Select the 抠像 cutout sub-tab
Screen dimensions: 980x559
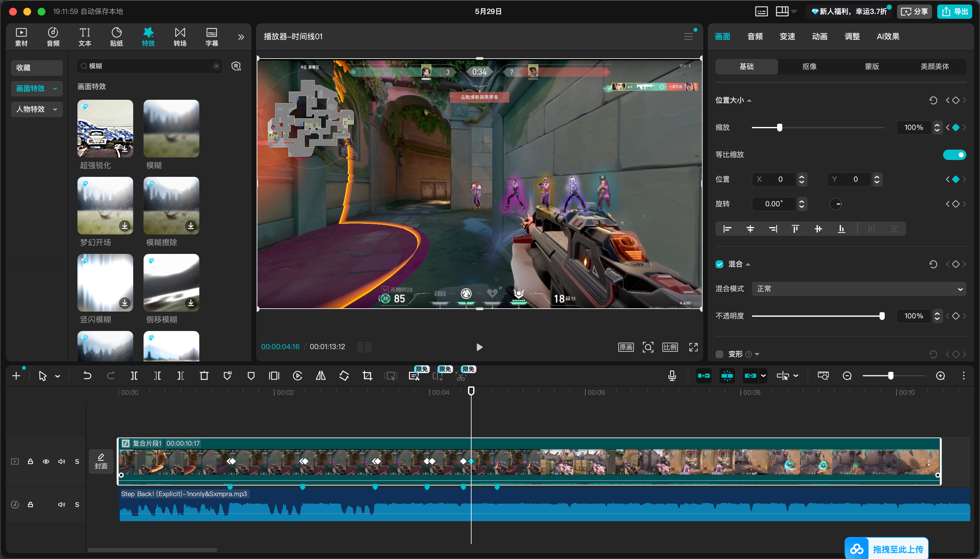click(810, 66)
